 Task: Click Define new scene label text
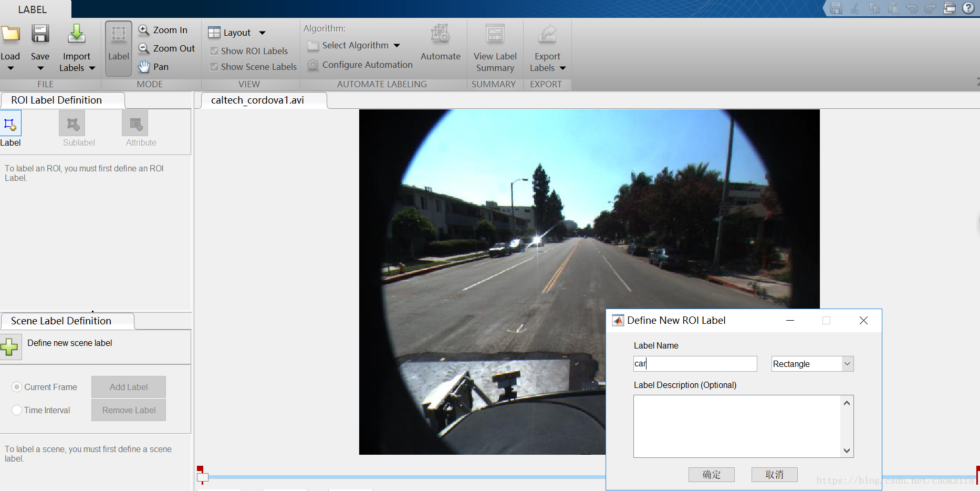tap(70, 343)
